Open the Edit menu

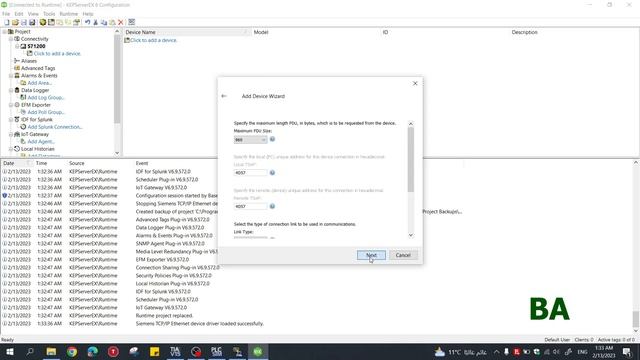19,13
